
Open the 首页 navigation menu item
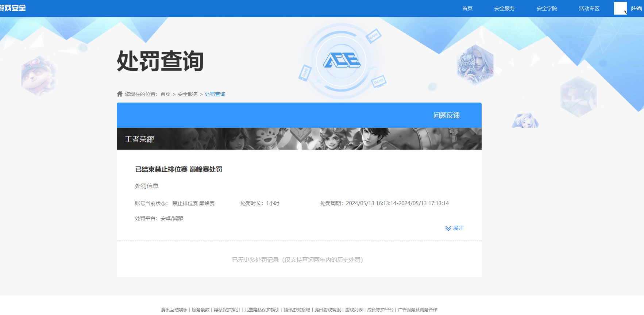[x=467, y=8]
